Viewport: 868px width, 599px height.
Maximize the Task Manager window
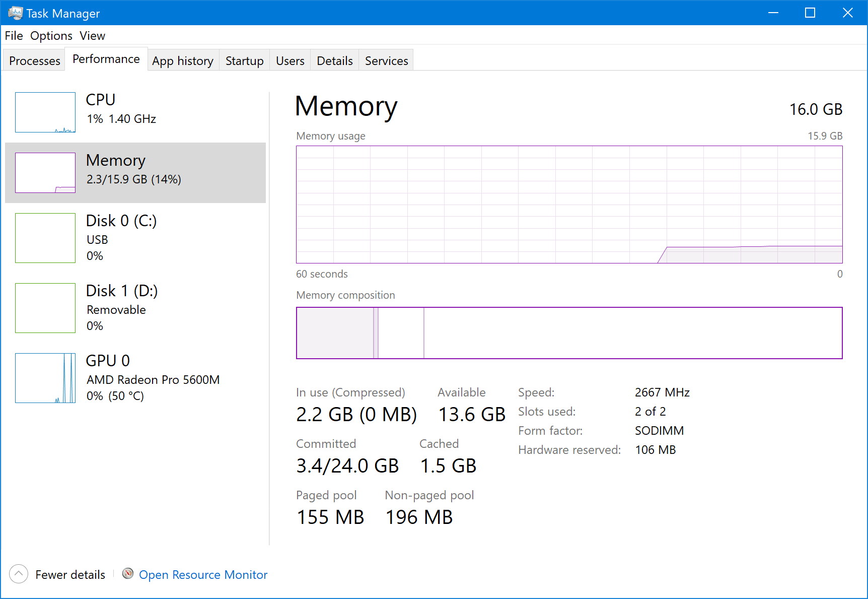pos(810,13)
